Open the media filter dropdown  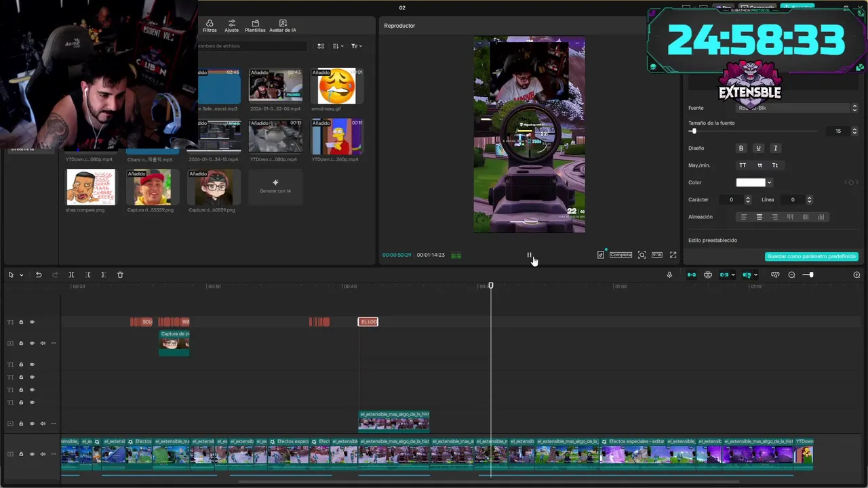tap(356, 46)
